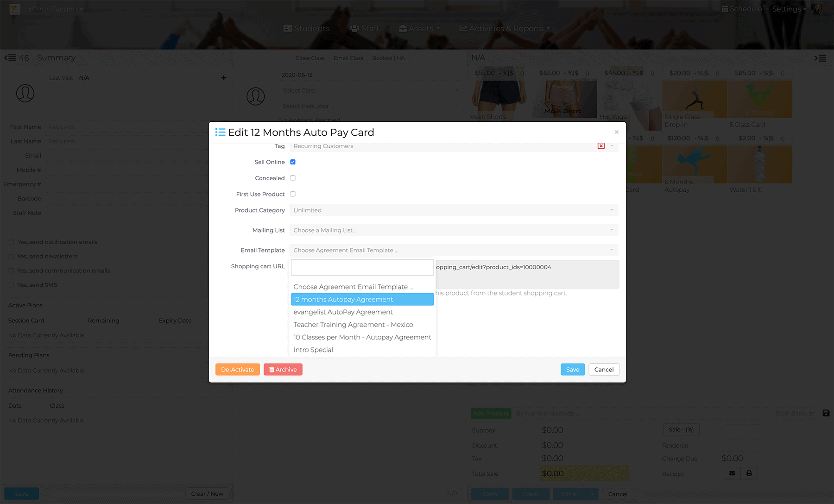Click the Assets navigation icon
The height and width of the screenshot is (504, 834).
click(402, 28)
